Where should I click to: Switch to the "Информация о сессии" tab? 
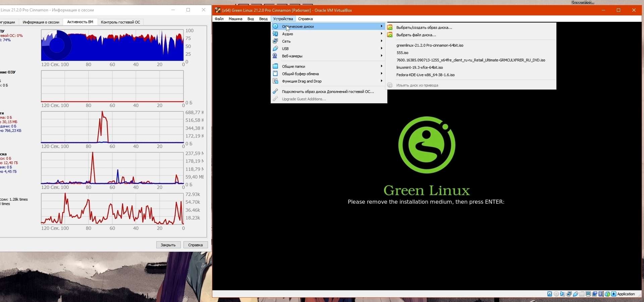[41, 22]
